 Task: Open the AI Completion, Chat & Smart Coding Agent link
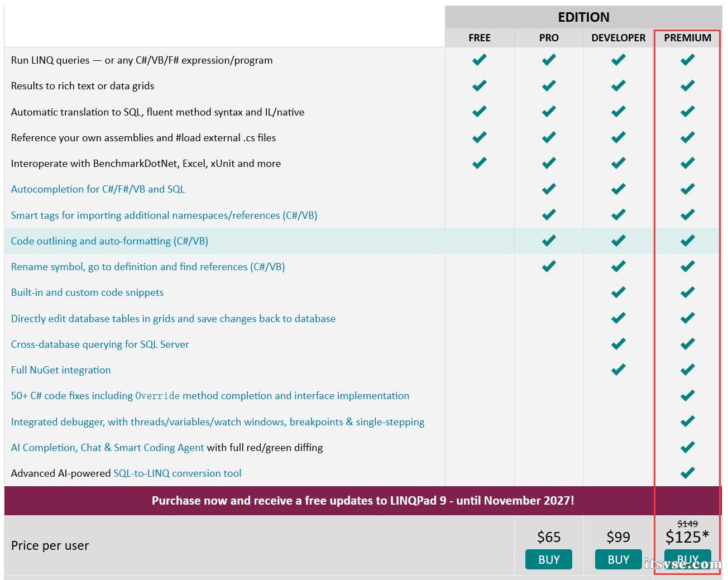coord(107,448)
